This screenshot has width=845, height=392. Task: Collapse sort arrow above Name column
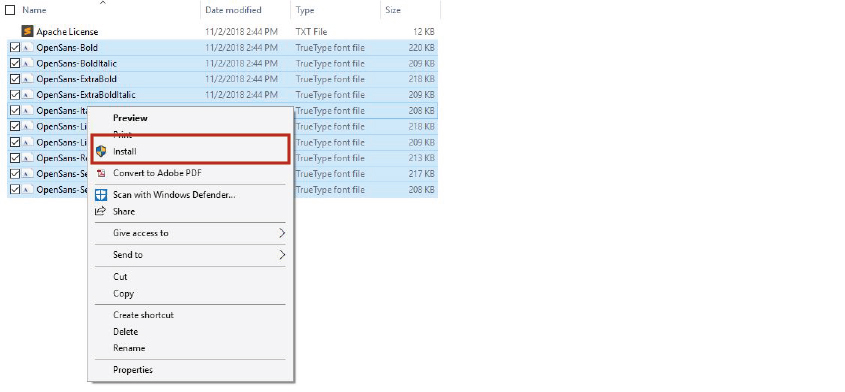point(102,3)
